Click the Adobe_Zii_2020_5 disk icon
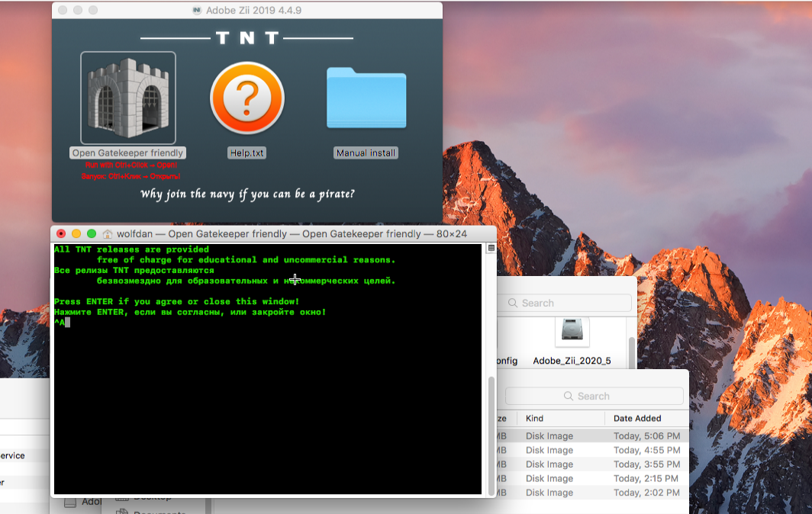 click(x=572, y=331)
